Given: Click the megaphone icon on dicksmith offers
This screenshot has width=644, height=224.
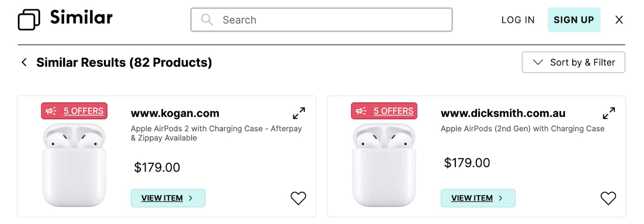Looking at the screenshot, I should coord(361,111).
